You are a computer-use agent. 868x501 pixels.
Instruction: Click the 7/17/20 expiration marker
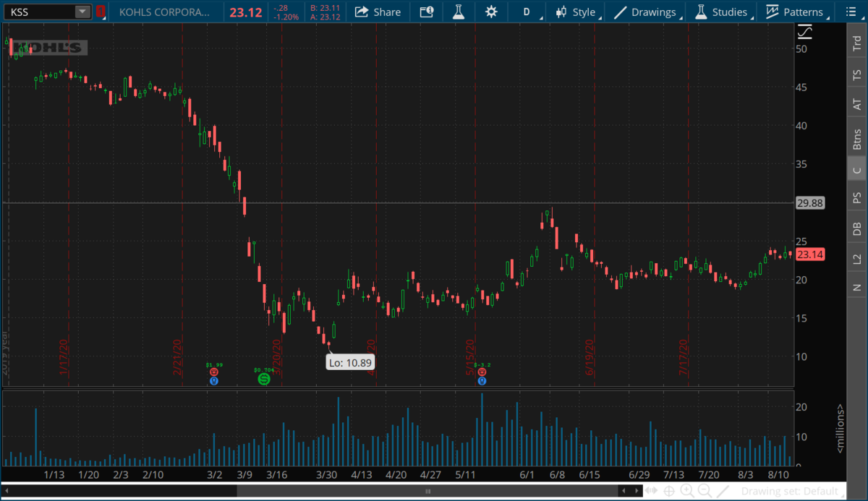[x=684, y=358]
